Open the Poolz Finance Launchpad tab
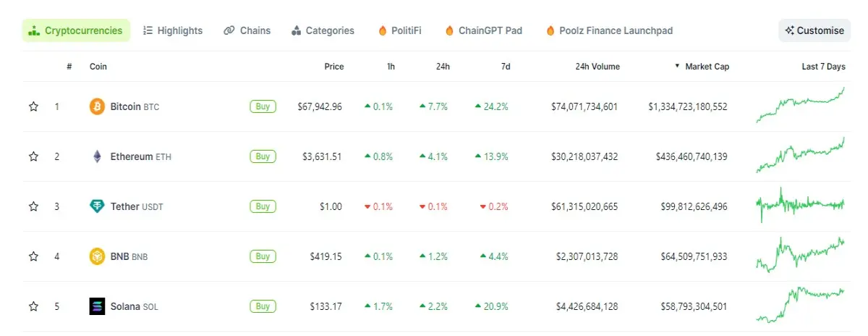Screen dimensions: 868x336 pos(609,30)
